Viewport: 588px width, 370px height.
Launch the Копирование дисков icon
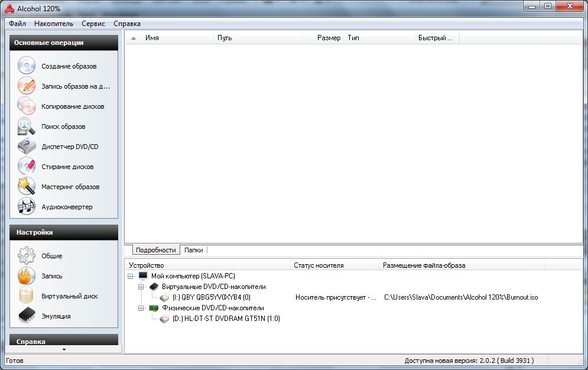click(x=27, y=106)
